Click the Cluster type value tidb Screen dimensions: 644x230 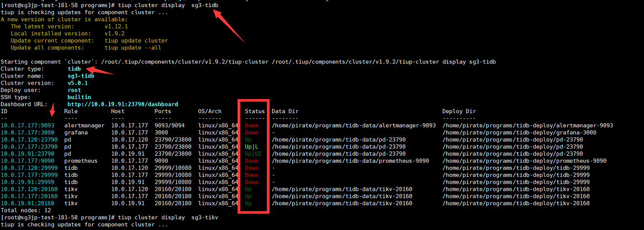point(74,69)
